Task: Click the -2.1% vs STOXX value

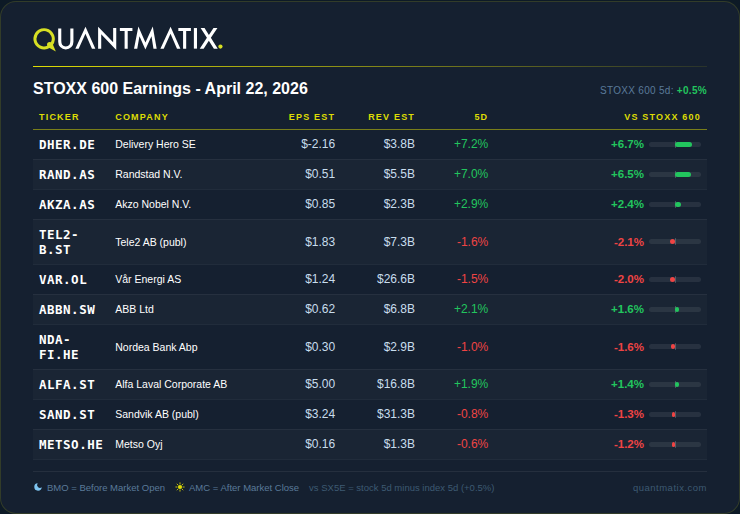Action: point(629,242)
